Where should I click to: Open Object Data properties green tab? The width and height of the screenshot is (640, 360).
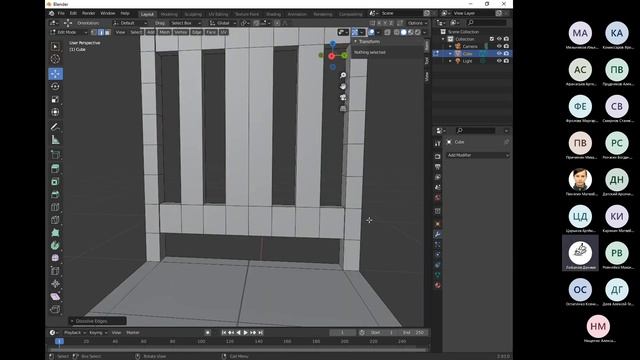point(438,275)
